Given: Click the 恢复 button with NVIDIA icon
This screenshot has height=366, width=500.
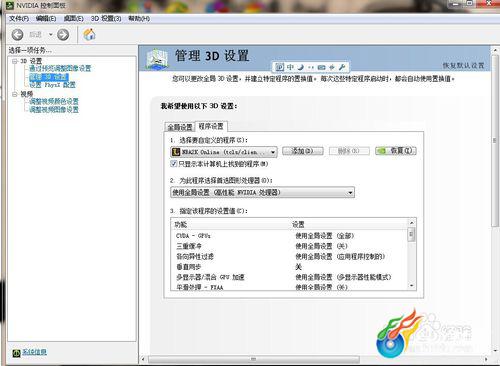Looking at the screenshot, I should [396, 151].
